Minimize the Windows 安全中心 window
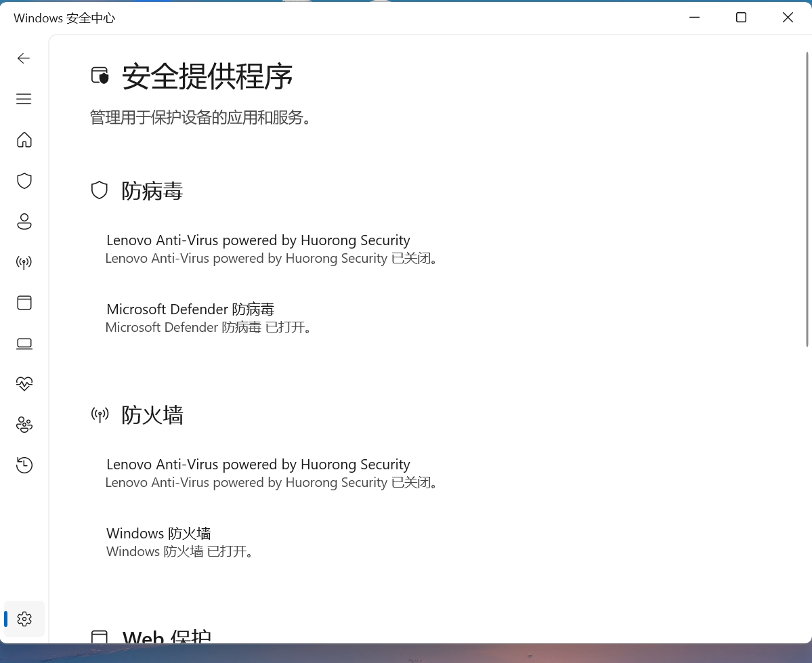The width and height of the screenshot is (812, 663). [694, 18]
